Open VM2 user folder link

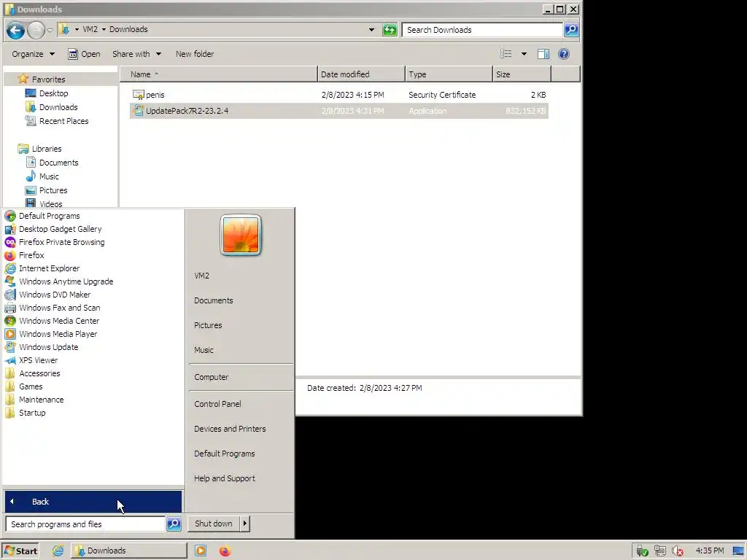(201, 276)
